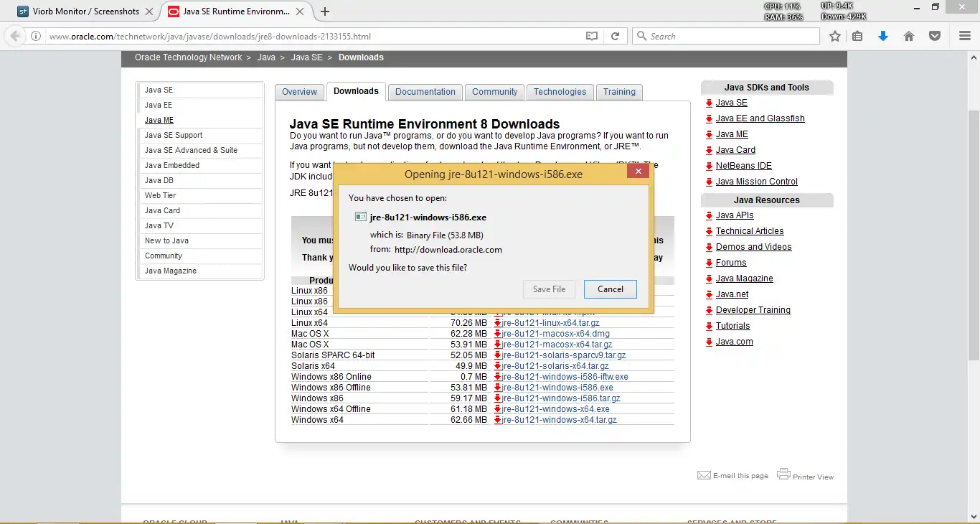Select the "62.66 MB" file size cell
The width and height of the screenshot is (980, 524).
468,420
